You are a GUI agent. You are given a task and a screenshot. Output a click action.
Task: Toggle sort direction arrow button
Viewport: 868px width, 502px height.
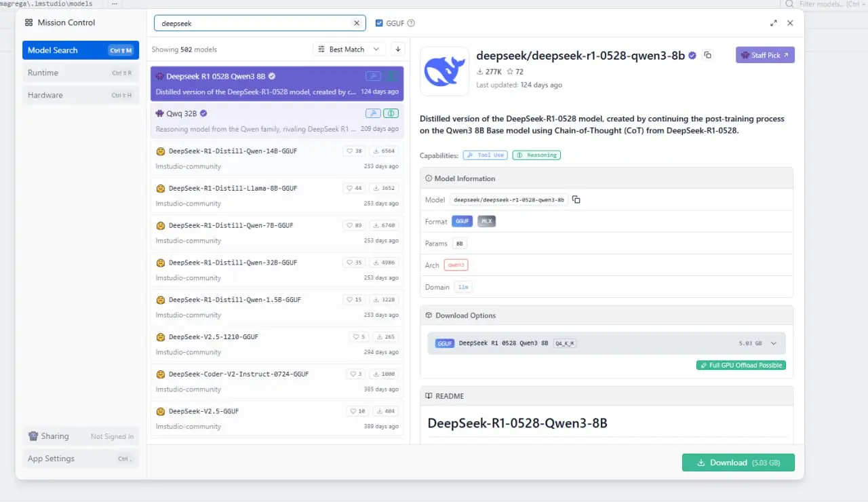click(x=398, y=50)
